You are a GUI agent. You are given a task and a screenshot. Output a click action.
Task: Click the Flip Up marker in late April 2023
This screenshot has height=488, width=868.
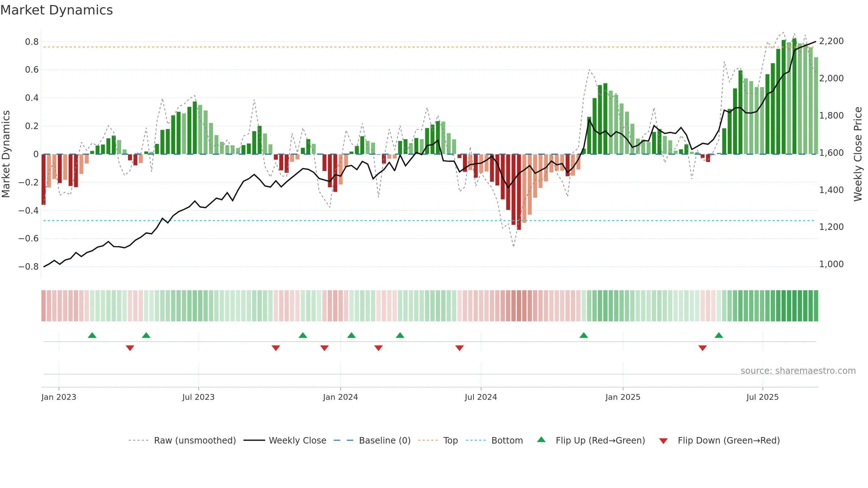[146, 335]
